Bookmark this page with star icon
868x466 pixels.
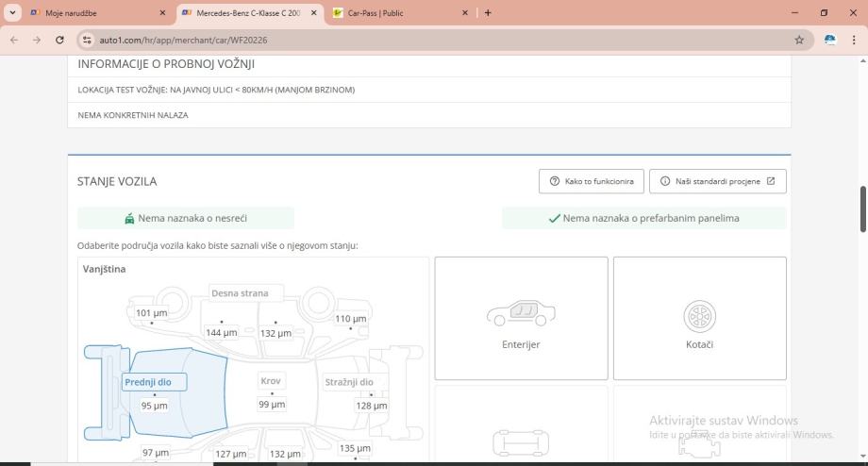coord(799,40)
